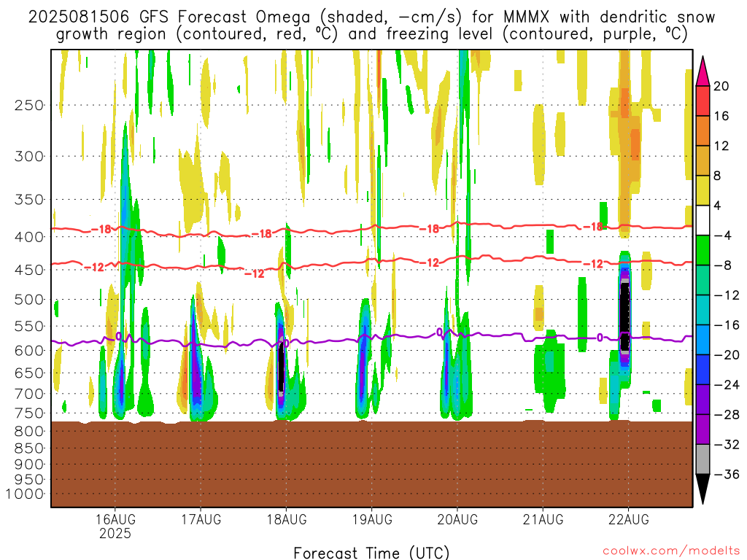Select the color bar value -24
The width and height of the screenshot is (747, 560).
coord(727,385)
